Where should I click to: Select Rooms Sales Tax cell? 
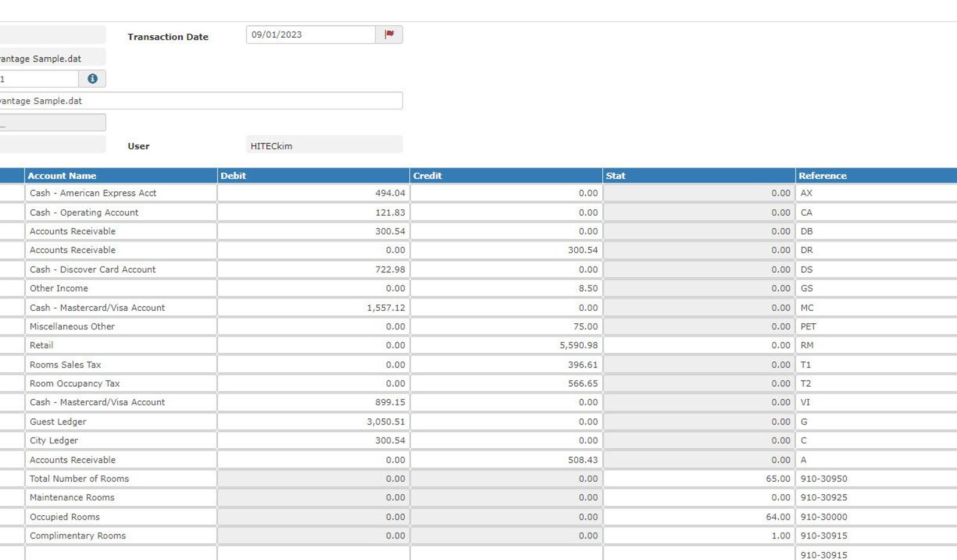pos(121,365)
